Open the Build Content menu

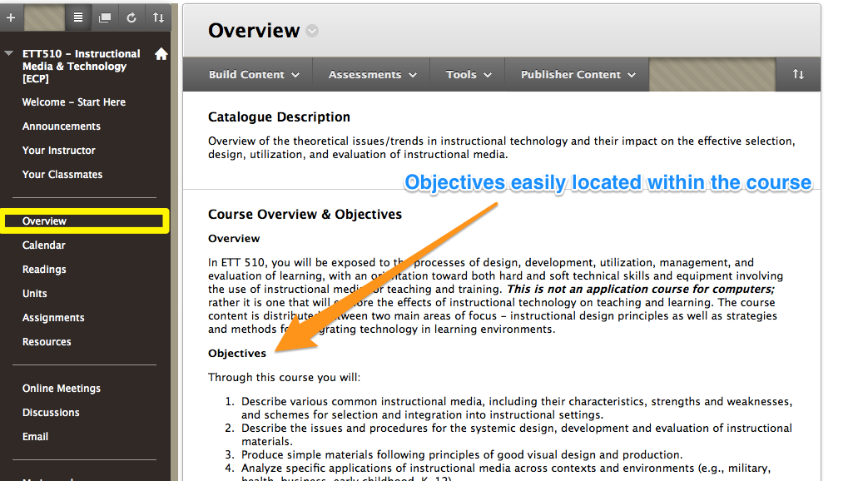[x=254, y=75]
